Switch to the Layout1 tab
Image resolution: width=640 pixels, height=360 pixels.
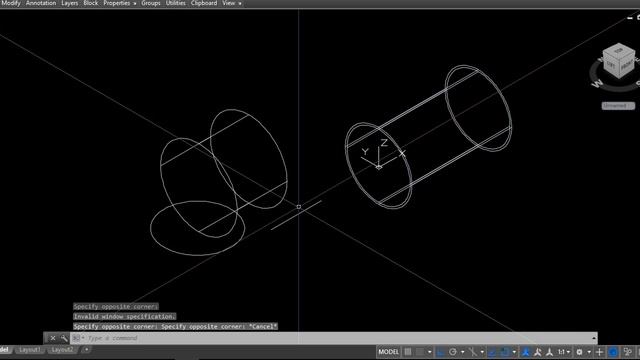[x=30, y=350]
